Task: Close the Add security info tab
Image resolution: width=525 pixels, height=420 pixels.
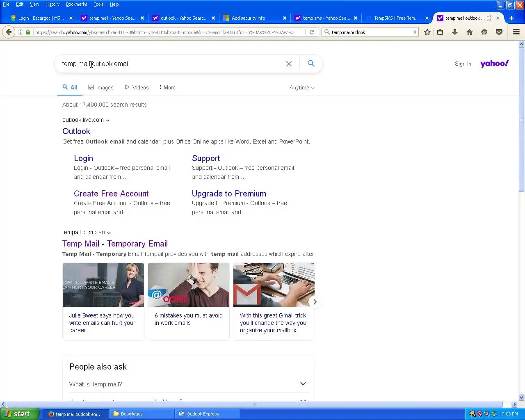Action: [x=285, y=18]
